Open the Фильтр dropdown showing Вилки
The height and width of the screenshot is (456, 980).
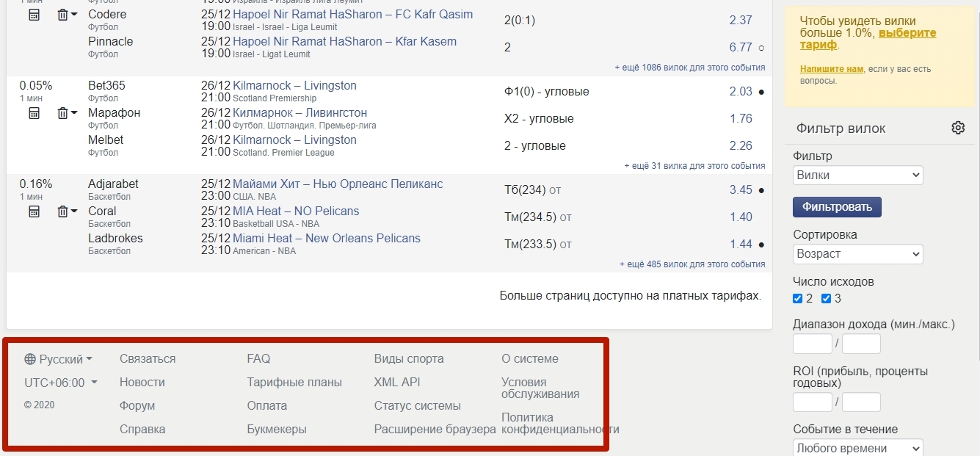[858, 175]
